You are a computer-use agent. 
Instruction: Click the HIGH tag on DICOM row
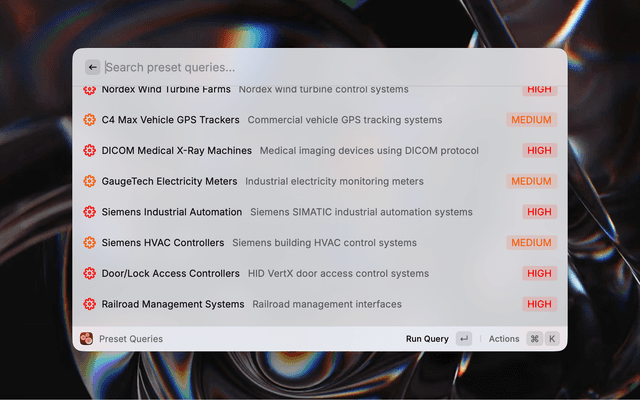point(539,151)
